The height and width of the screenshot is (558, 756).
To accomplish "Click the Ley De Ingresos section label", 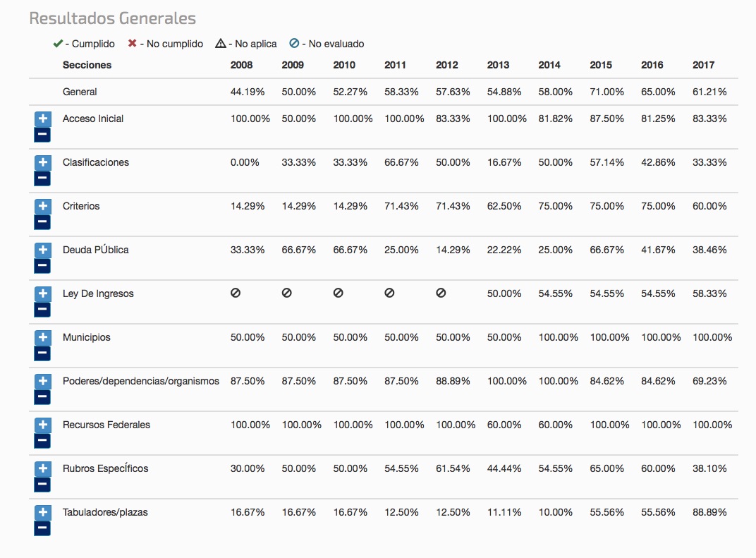I will [98, 293].
